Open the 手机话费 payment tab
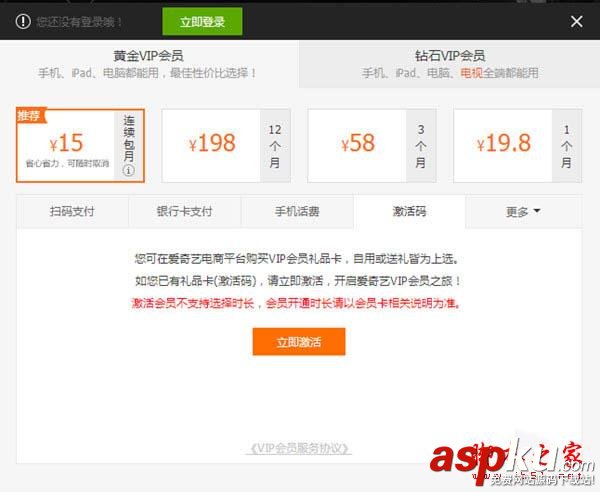Screen dimensions: 600x492 297,211
